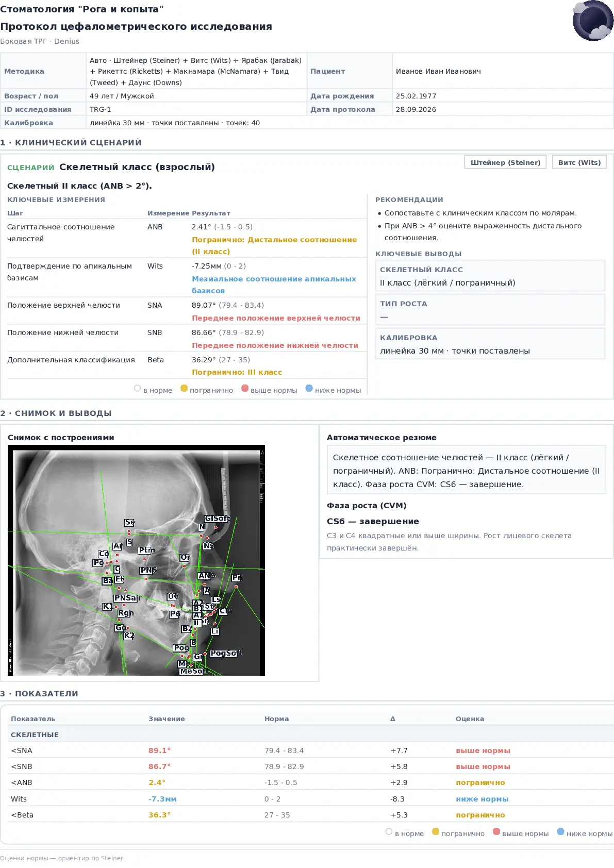
Task: Click the Wits result value '-7.25мм'
Action: (x=206, y=266)
